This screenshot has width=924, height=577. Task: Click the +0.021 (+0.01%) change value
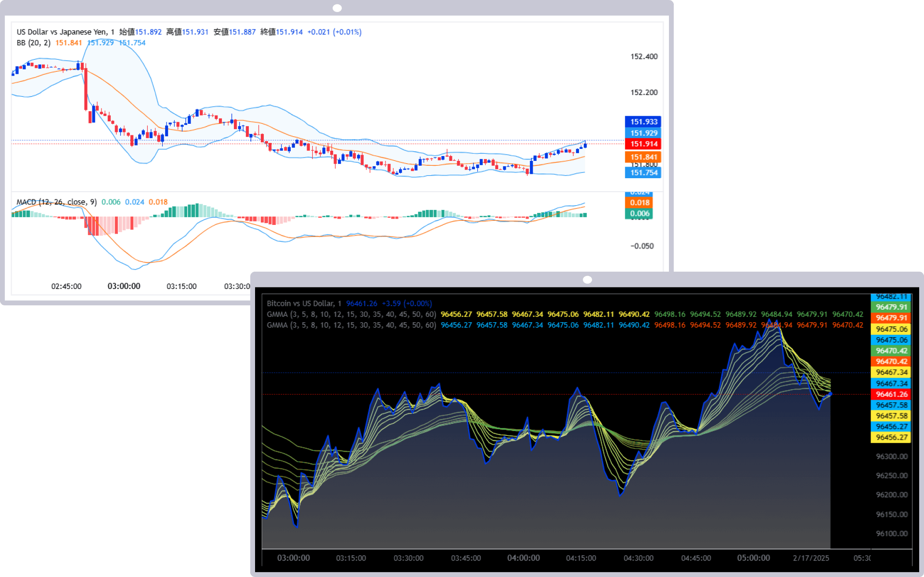coord(334,32)
